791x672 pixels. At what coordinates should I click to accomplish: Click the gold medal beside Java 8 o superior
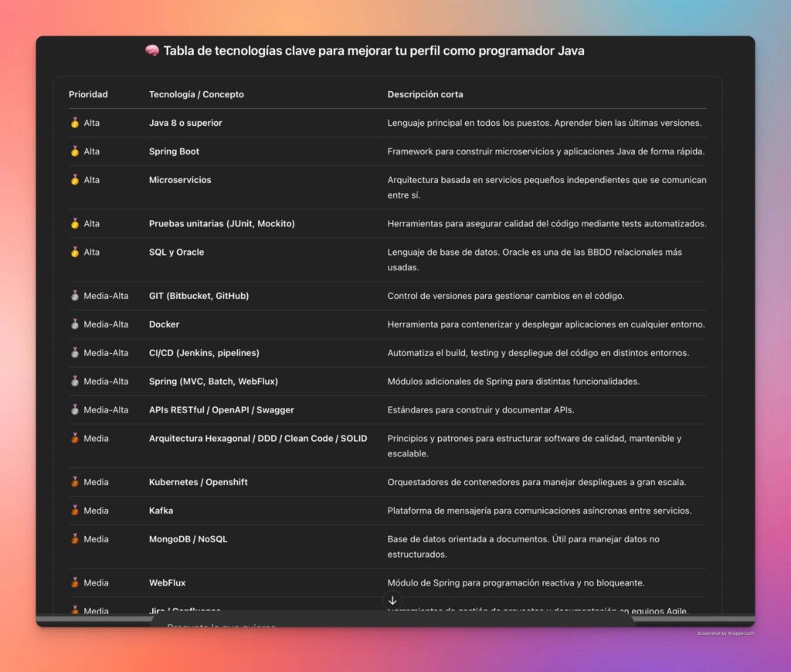click(x=75, y=123)
